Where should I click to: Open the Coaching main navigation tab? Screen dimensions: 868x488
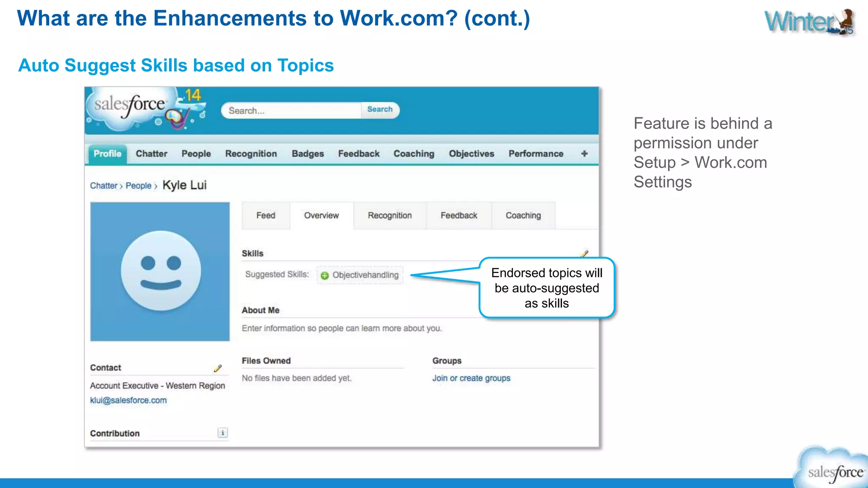414,154
